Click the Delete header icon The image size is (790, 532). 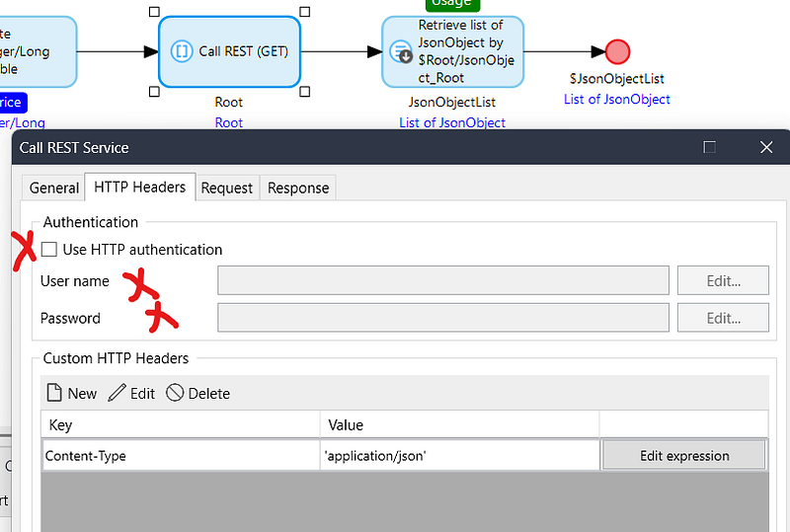175,393
